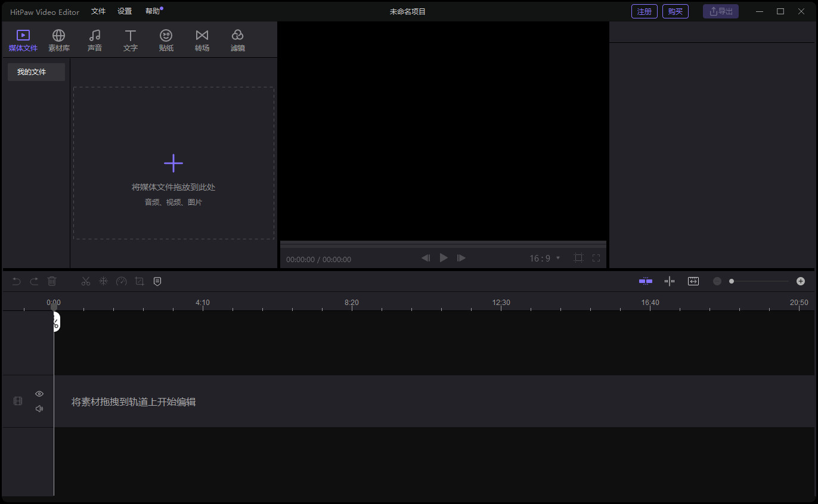Open the 素材库 stock library tab
This screenshot has height=504, width=818.
click(x=59, y=41)
